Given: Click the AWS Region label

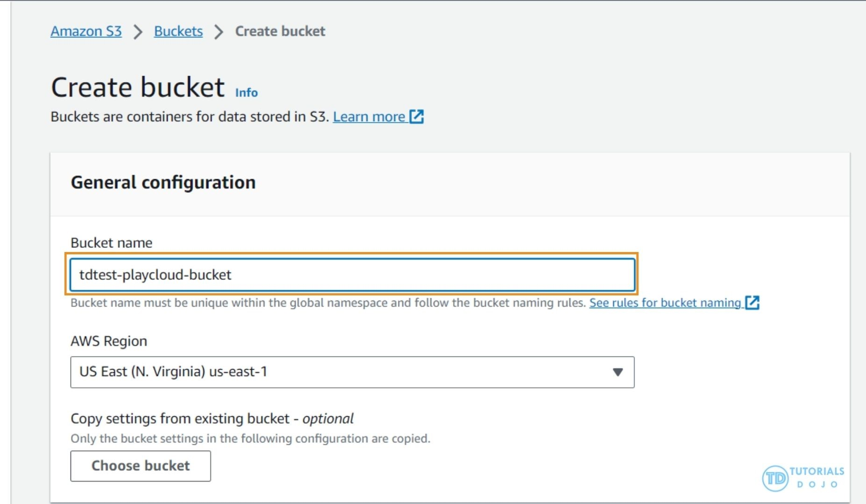Looking at the screenshot, I should tap(108, 341).
